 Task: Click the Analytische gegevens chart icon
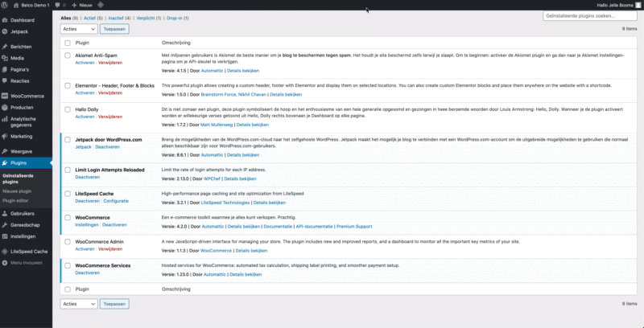tap(5, 119)
